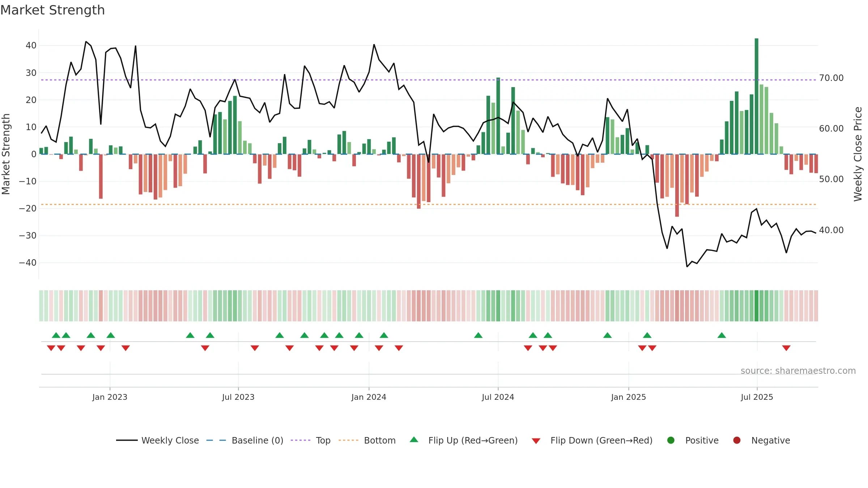Click the green Flip Up marker just before Jul 2024
This screenshot has width=868, height=488.
pos(478,335)
